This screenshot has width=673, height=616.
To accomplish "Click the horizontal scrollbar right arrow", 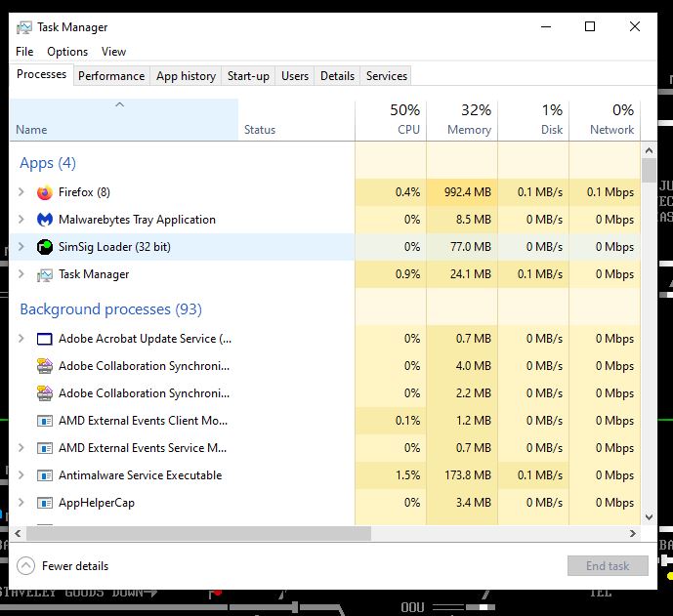I will [x=633, y=534].
